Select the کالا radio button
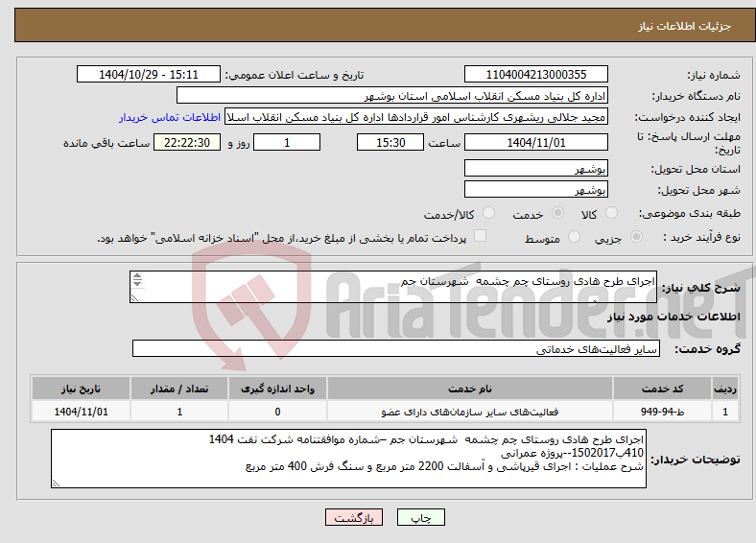756x543 pixels. click(x=611, y=213)
